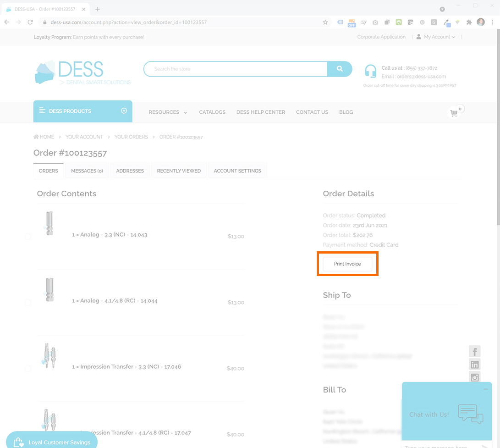500x448 pixels.
Task: Open DESS Help Center
Action: coord(261,112)
